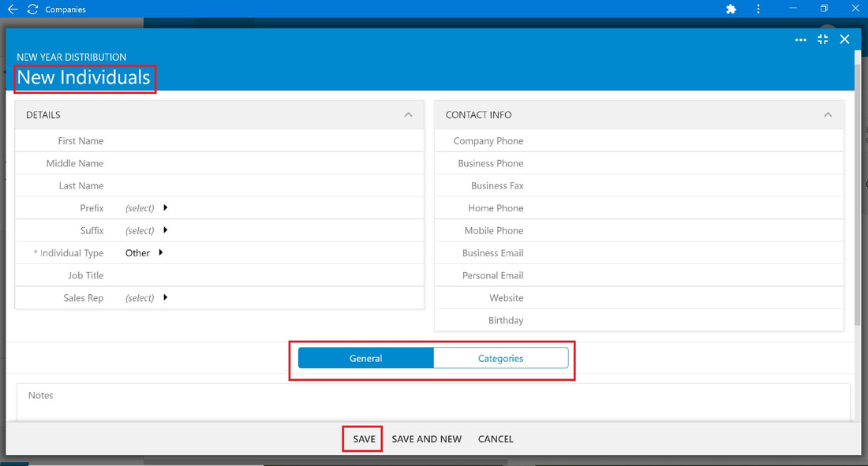Switch to the General tab

366,358
